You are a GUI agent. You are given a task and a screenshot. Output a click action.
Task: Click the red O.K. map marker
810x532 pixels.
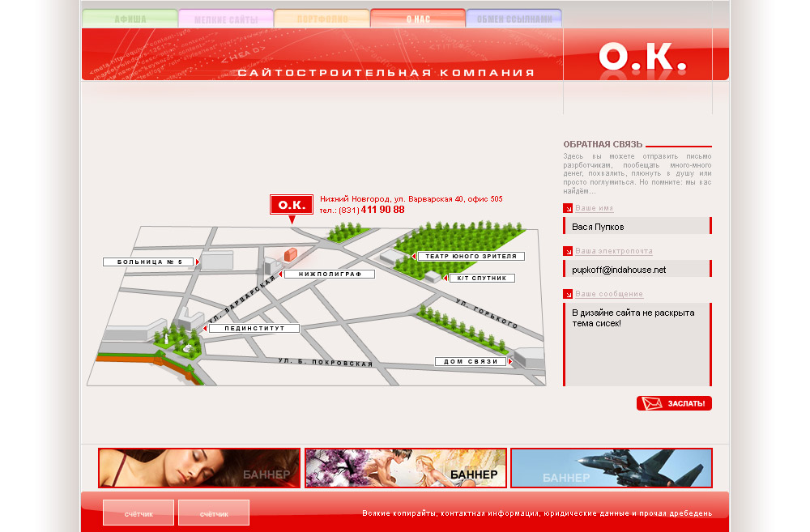(x=292, y=205)
